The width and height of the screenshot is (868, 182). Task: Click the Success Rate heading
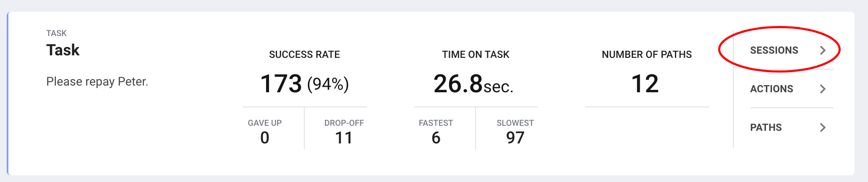304,55
